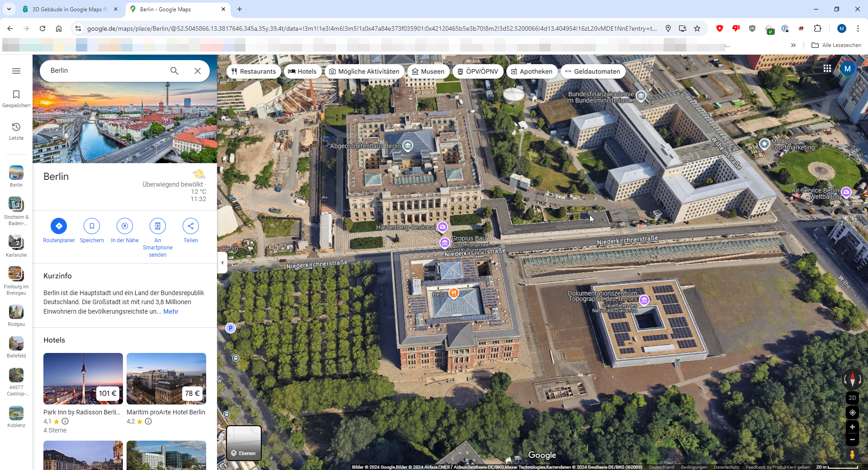This screenshot has height=470, width=868.
Task: Click the In der Nähe icon
Action: tap(125, 226)
